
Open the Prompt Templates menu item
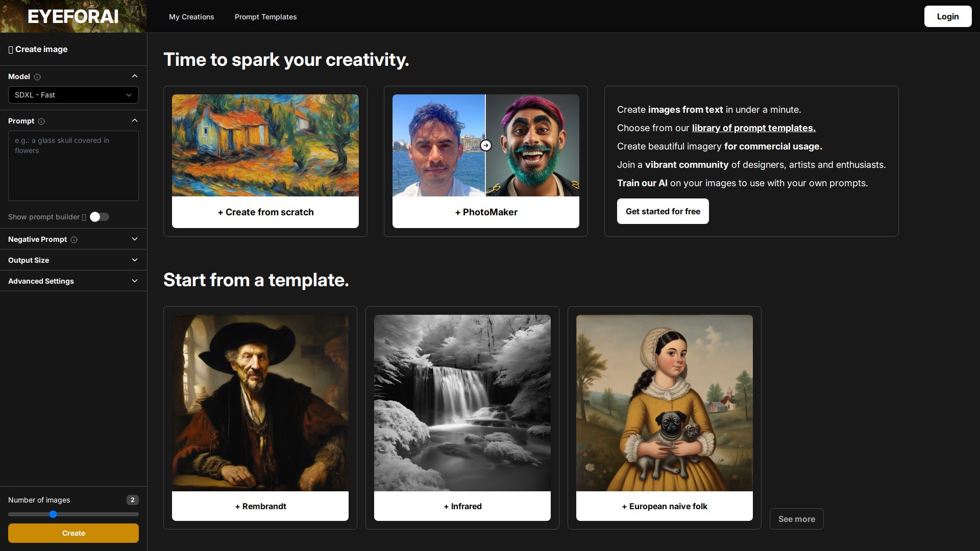265,17
